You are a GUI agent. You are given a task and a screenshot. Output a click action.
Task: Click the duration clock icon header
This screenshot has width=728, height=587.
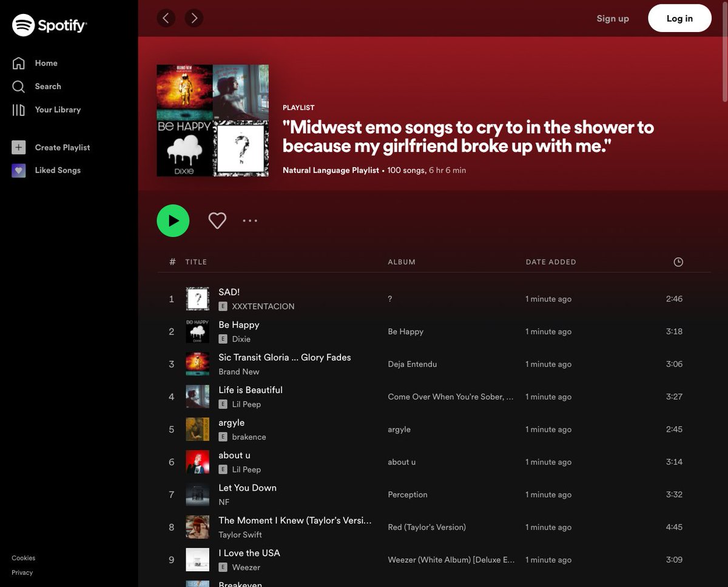(678, 262)
